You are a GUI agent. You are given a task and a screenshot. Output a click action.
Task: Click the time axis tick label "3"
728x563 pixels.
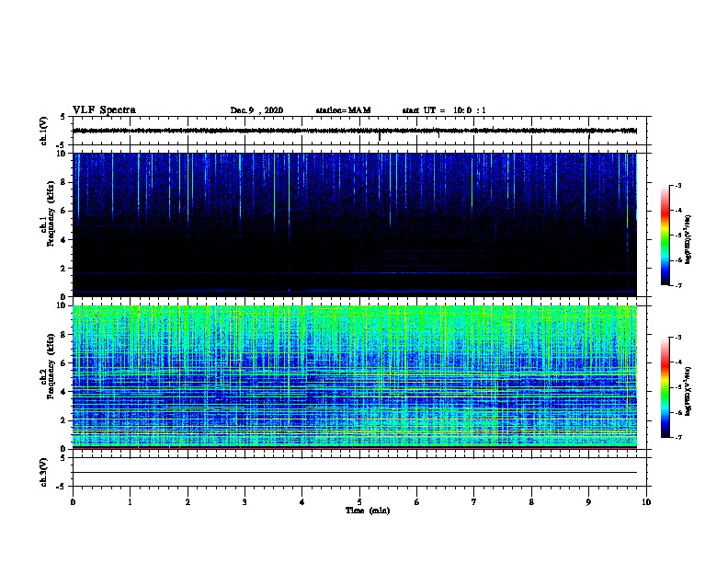coord(245,502)
